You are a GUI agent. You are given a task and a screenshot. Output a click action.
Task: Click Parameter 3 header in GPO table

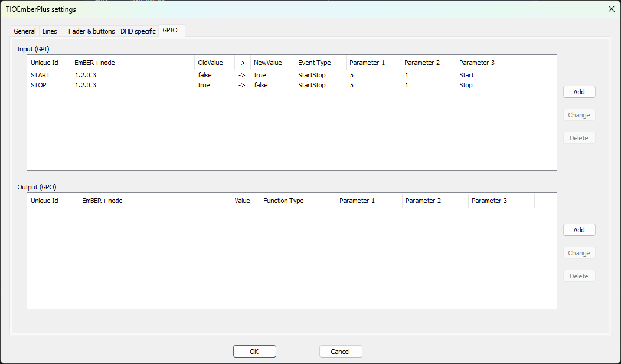point(501,201)
